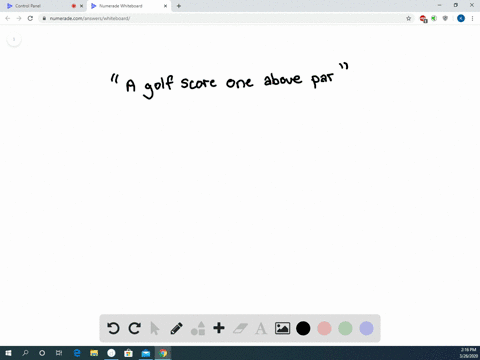Close the Numerade Whiteboard tab
480x360 pixels.
(x=165, y=6)
